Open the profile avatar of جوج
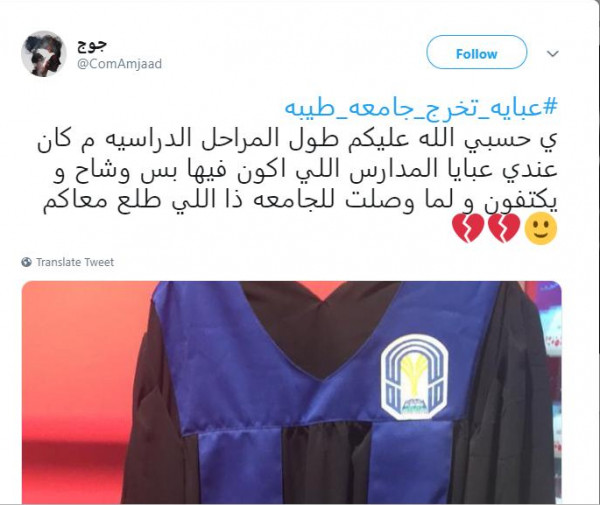 44,54
